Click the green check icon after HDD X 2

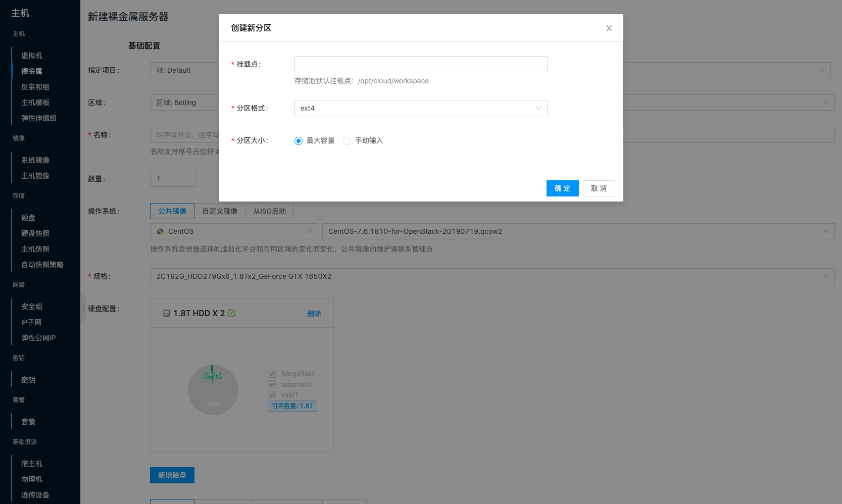tap(231, 313)
